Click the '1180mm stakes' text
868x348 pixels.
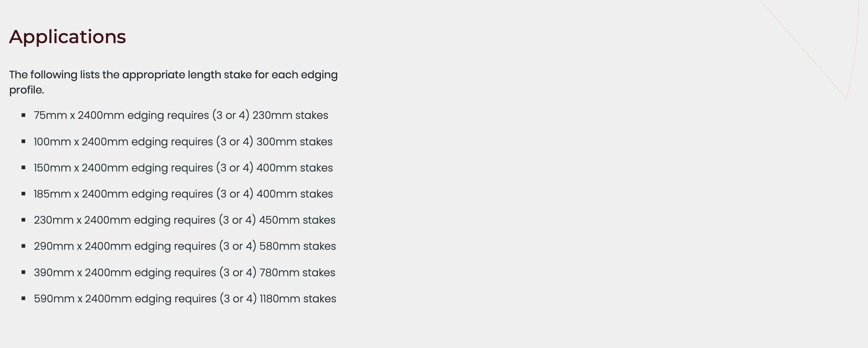(298, 299)
